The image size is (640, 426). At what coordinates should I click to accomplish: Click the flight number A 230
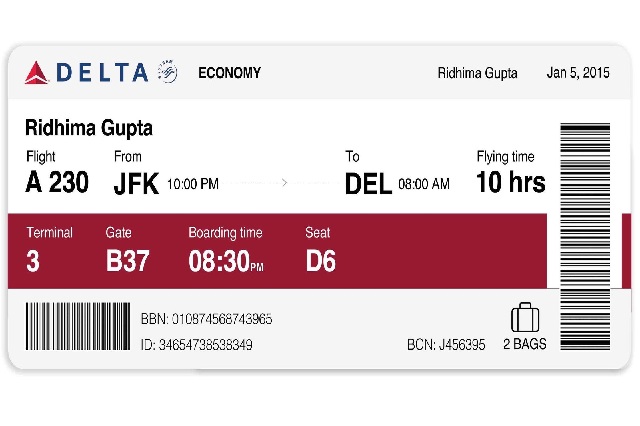[57, 182]
